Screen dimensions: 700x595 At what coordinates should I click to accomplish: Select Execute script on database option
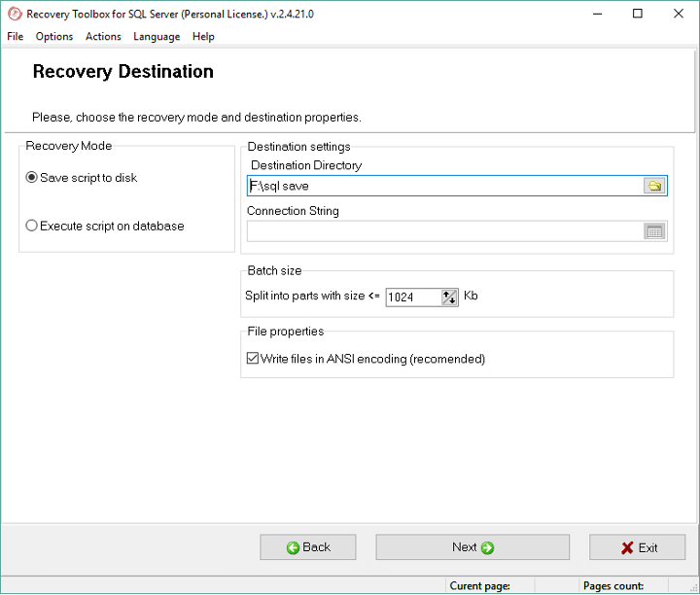coord(32,226)
